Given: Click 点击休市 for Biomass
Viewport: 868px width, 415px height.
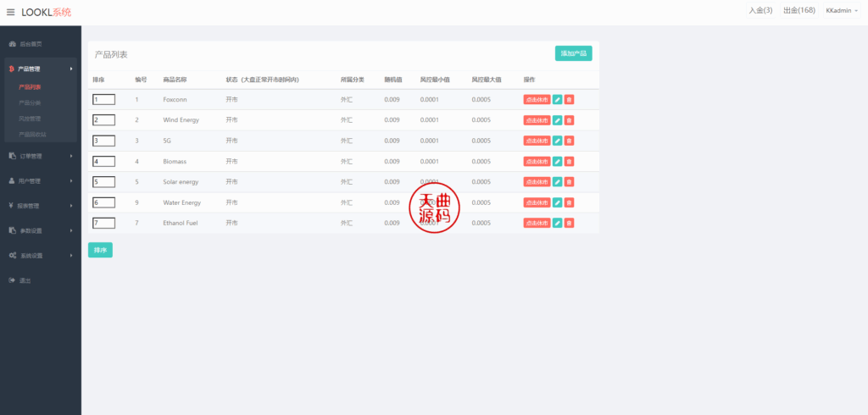Looking at the screenshot, I should click(537, 162).
